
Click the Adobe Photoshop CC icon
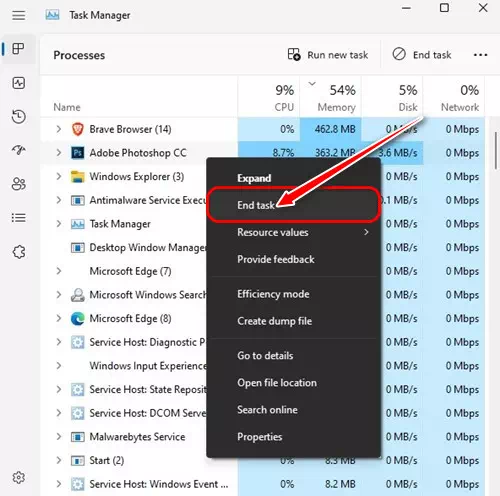pos(78,153)
